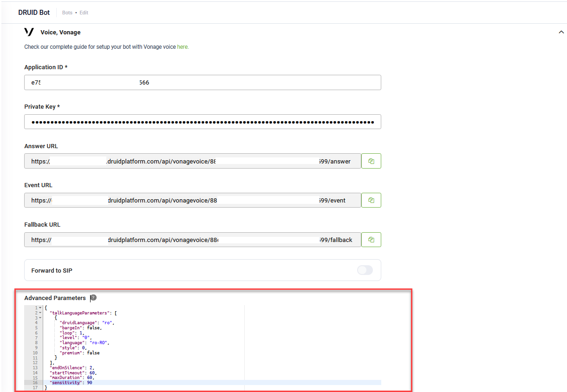This screenshot has height=392, width=567.
Task: Click inside the Answer URL field
Action: (x=192, y=161)
